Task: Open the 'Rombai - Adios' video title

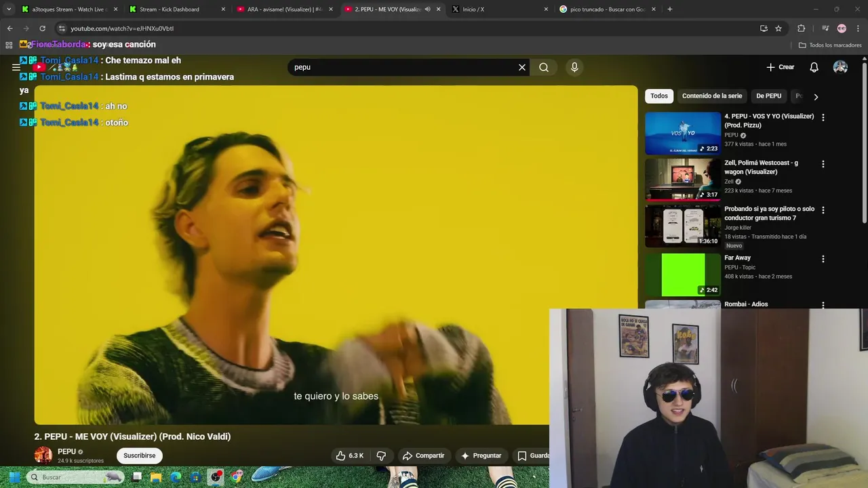Action: pyautogui.click(x=746, y=304)
